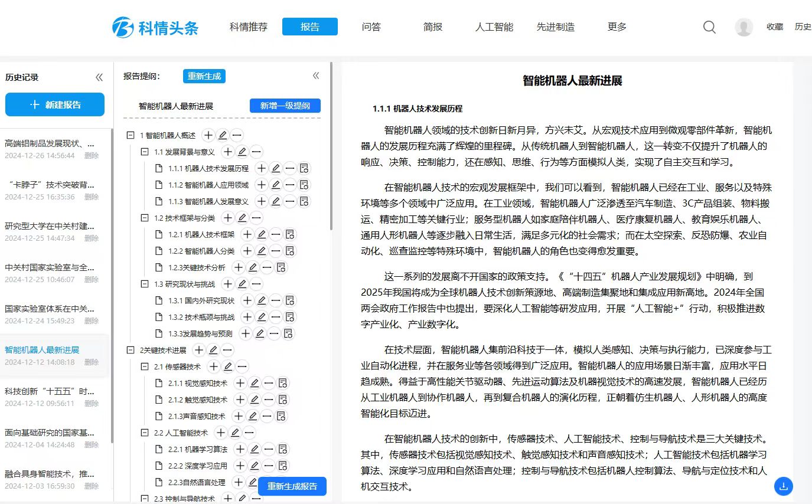The height and width of the screenshot is (504, 812).
Task: Click the edit pencil for 1.1.1 机器人技术发展历程
Action: tap(276, 168)
